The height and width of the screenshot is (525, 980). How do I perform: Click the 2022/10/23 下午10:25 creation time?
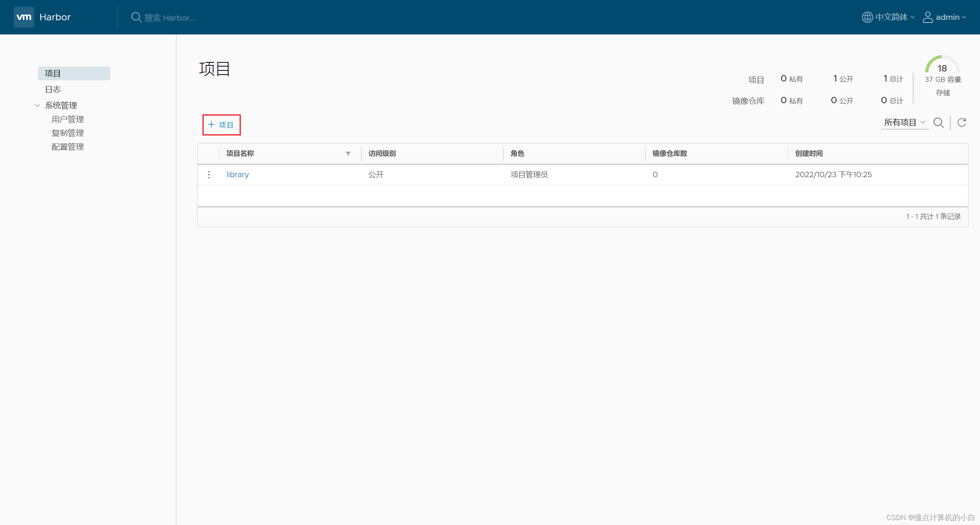point(833,174)
